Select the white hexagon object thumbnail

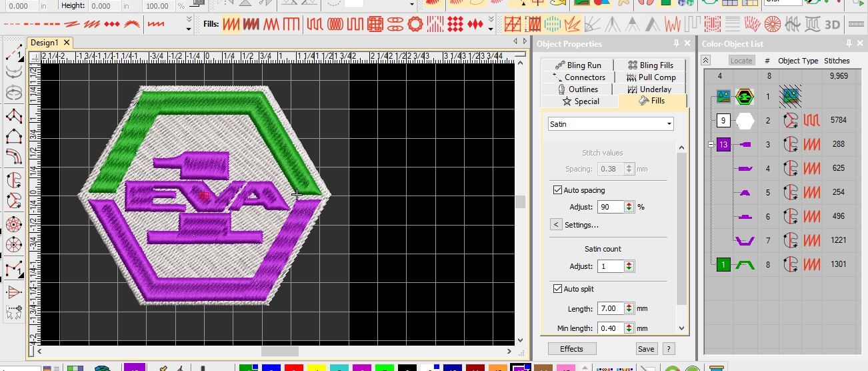point(745,121)
